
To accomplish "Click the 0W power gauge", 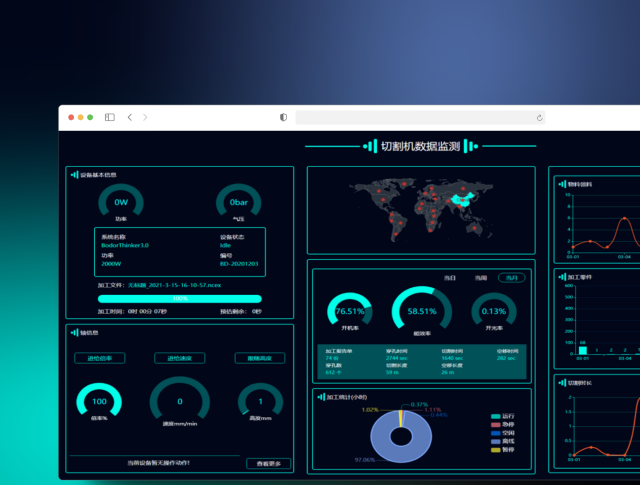I will [121, 200].
